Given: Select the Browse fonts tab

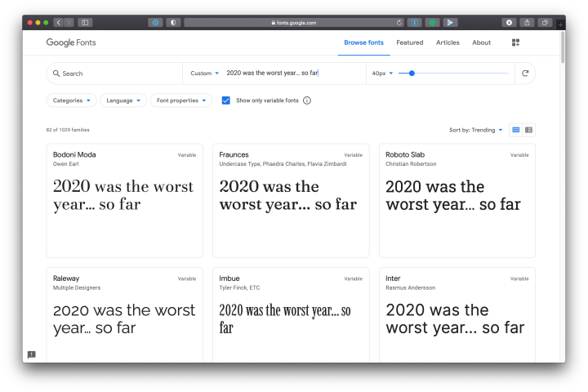Looking at the screenshot, I should [363, 42].
